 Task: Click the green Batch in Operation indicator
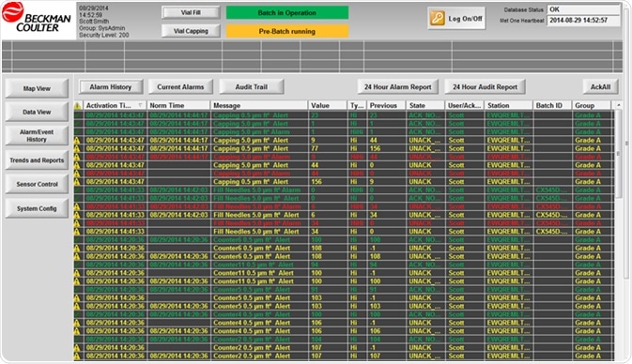287,13
